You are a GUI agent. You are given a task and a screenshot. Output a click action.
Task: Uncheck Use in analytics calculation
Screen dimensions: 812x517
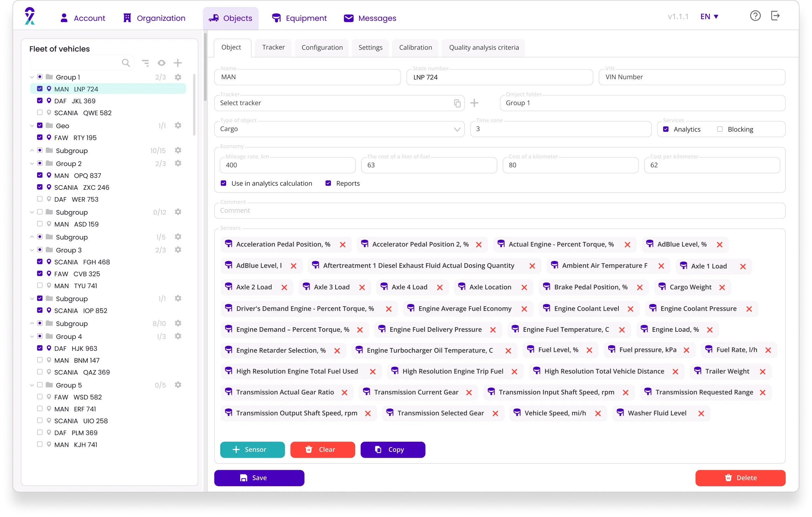223,183
